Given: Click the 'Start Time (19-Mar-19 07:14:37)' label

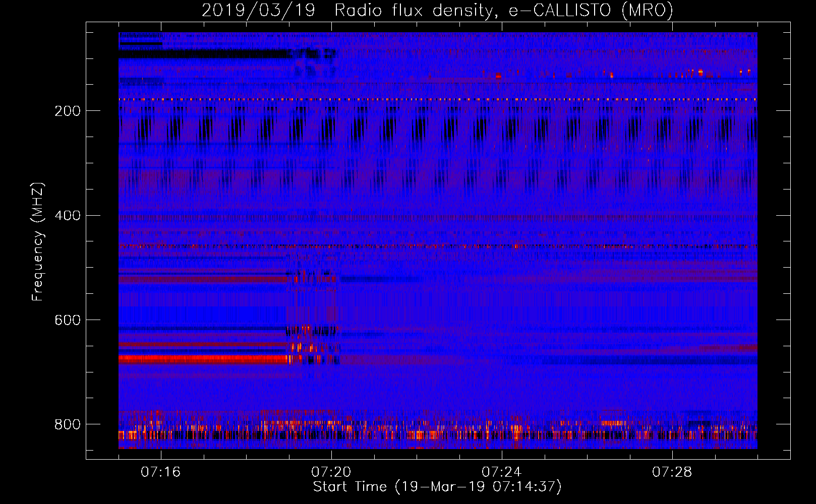Looking at the screenshot, I should [x=437, y=487].
